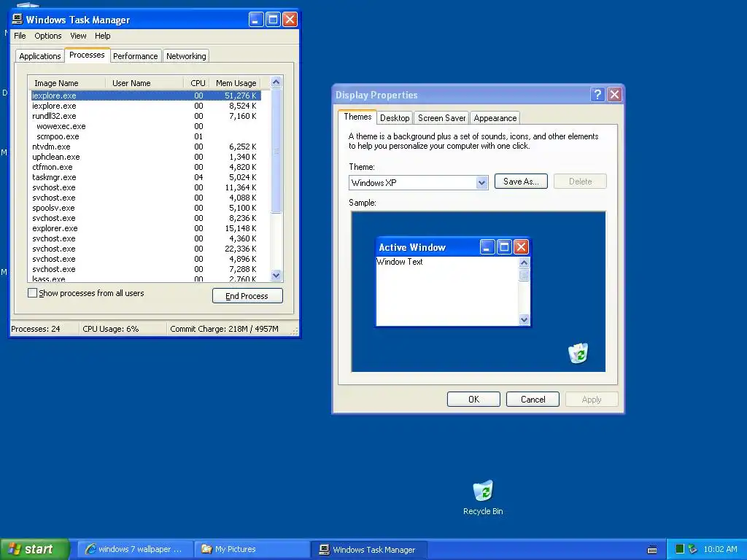Click the End Process button

tap(247, 296)
